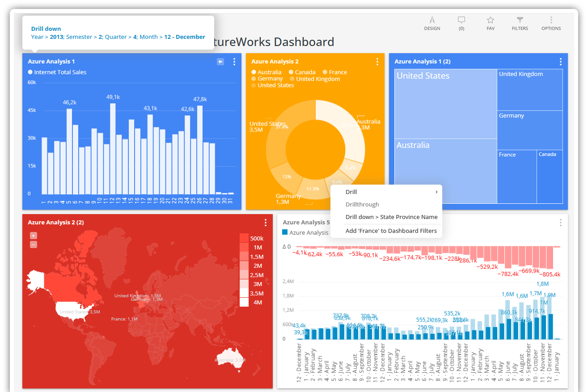Open the Azure Analysis 1 (2) treemap menu dots
588x392 pixels.
[x=561, y=62]
